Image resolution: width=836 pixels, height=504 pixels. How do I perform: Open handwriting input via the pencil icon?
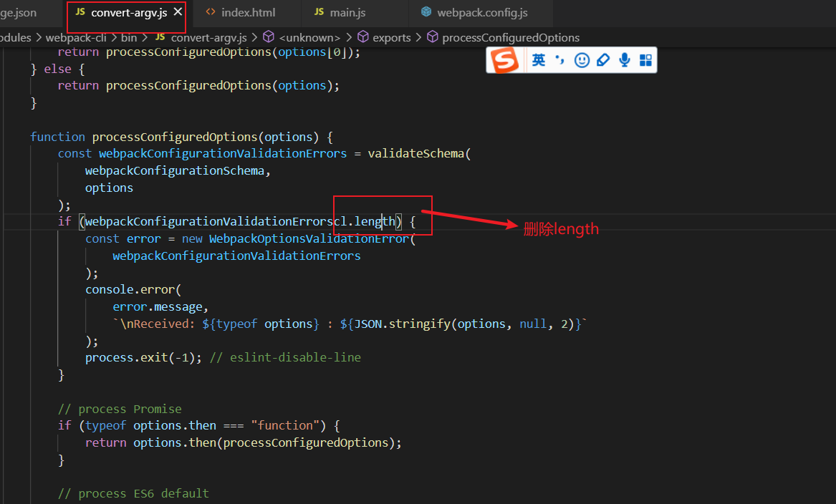[602, 60]
